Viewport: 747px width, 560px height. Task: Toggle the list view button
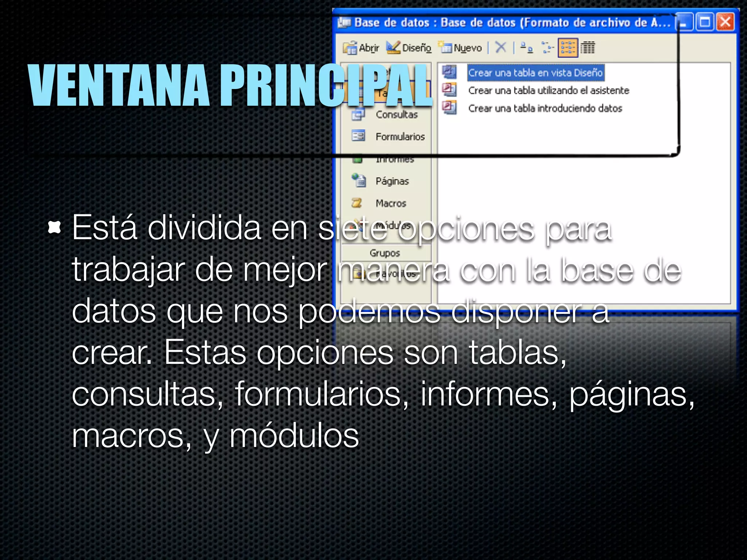pos(568,48)
